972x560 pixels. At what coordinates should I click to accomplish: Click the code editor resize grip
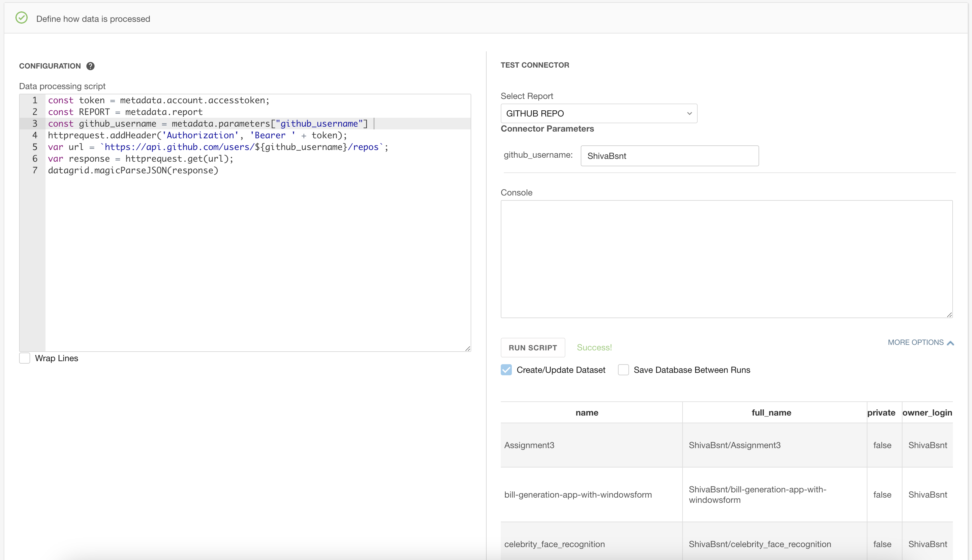pyautogui.click(x=468, y=348)
